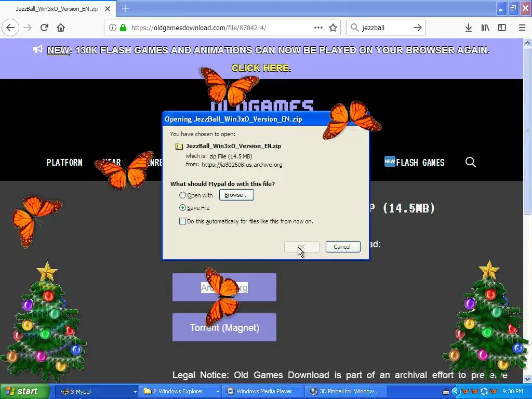Switch to Windows Media Player taskbar button
Image resolution: width=532 pixels, height=399 pixels.
click(x=263, y=392)
